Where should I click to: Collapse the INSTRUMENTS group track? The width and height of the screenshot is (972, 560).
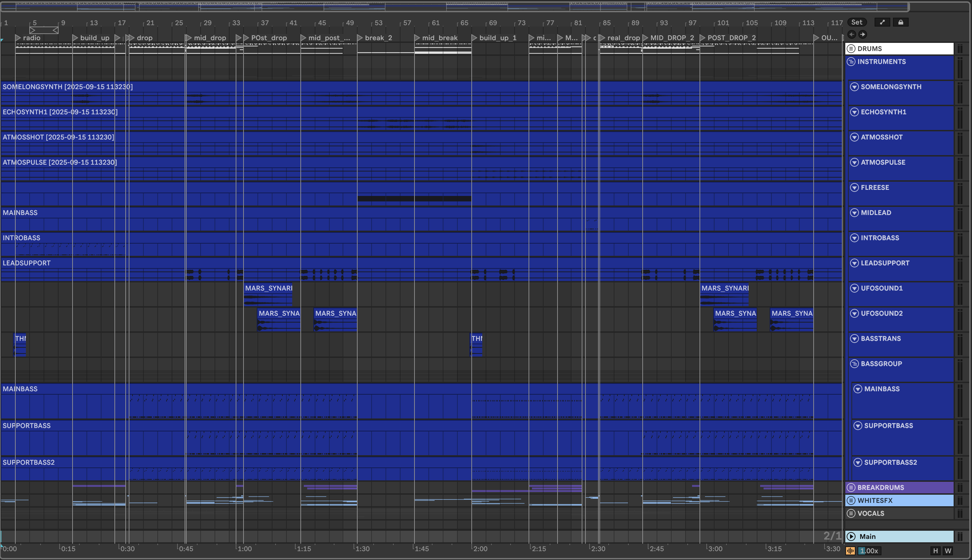pos(851,62)
